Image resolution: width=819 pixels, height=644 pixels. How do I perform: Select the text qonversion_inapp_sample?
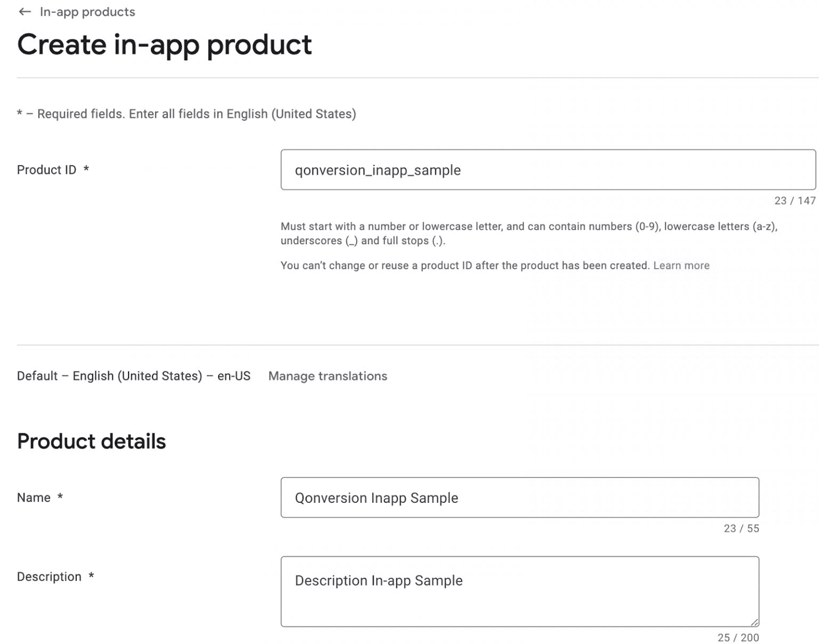377,171
